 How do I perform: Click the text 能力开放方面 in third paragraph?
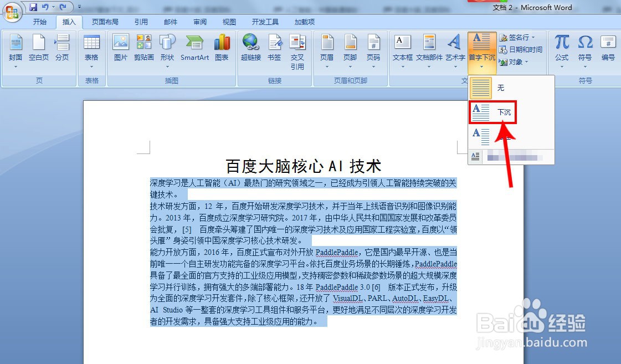point(173,252)
